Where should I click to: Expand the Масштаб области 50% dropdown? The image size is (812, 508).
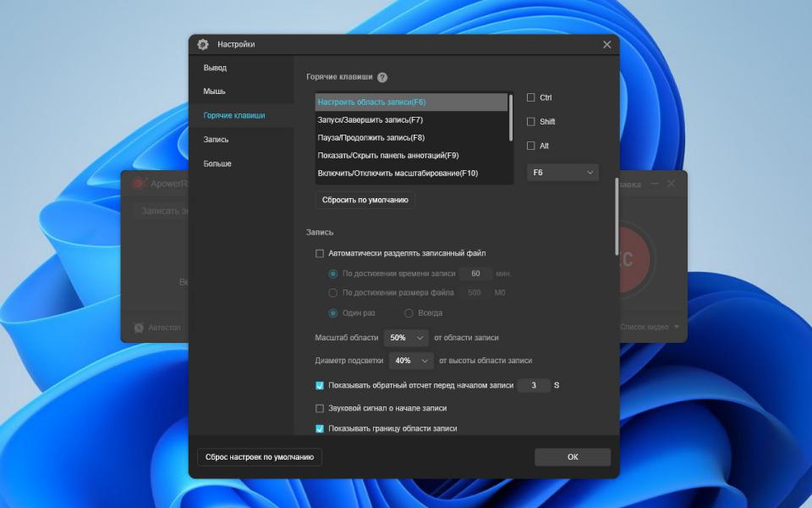pyautogui.click(x=406, y=338)
